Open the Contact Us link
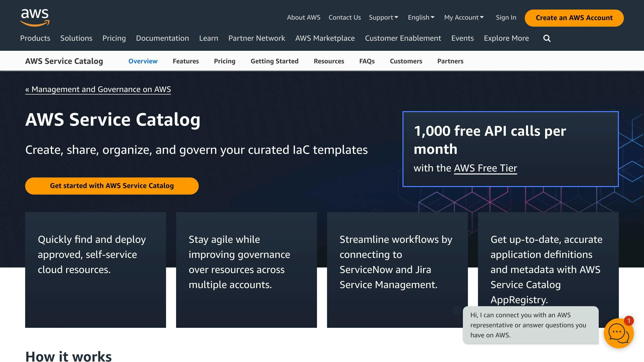 [345, 18]
